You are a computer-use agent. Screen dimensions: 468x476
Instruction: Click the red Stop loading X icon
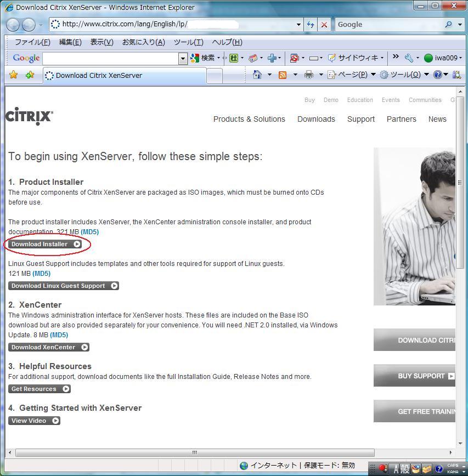(324, 25)
